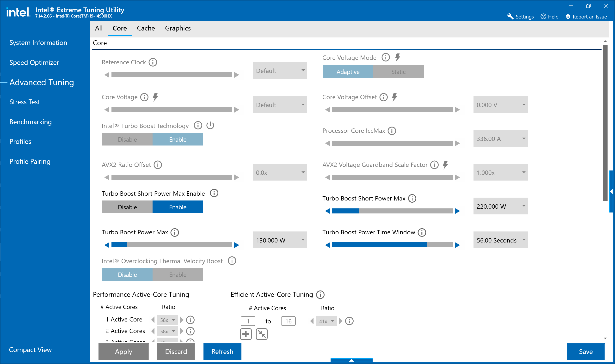Open Stress Test in the sidebar
The image size is (615, 364).
[x=25, y=102]
